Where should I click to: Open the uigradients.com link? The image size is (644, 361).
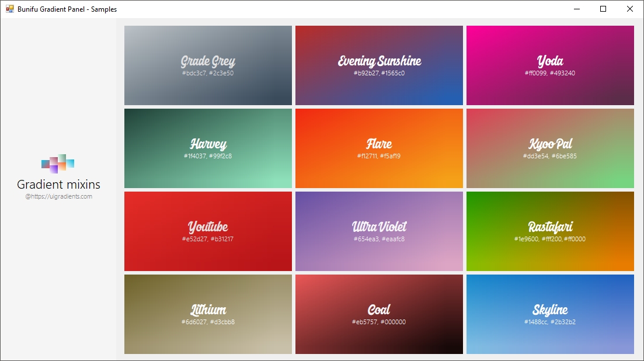(58, 197)
